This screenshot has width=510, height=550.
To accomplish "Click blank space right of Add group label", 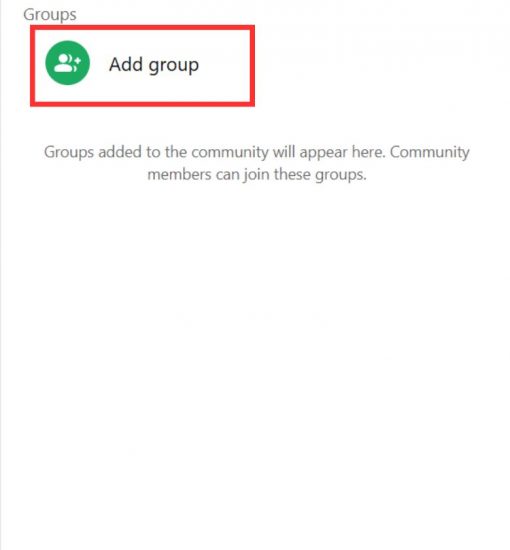I will tap(224, 66).
